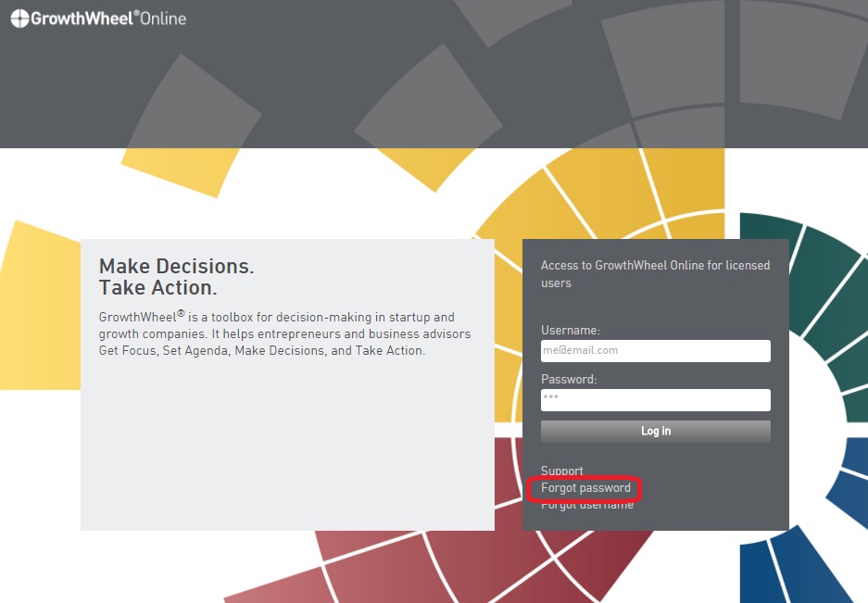Click the 'Password:' label
Viewport: 868px width, 603px height.
click(x=569, y=379)
